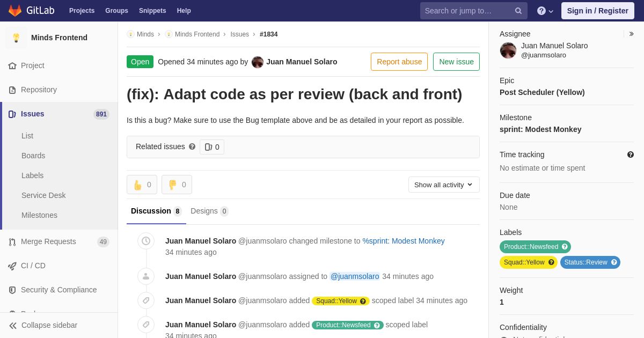This screenshot has height=338, width=644.
Task: Click the Merge Requests count badge 49
Action: (103, 242)
